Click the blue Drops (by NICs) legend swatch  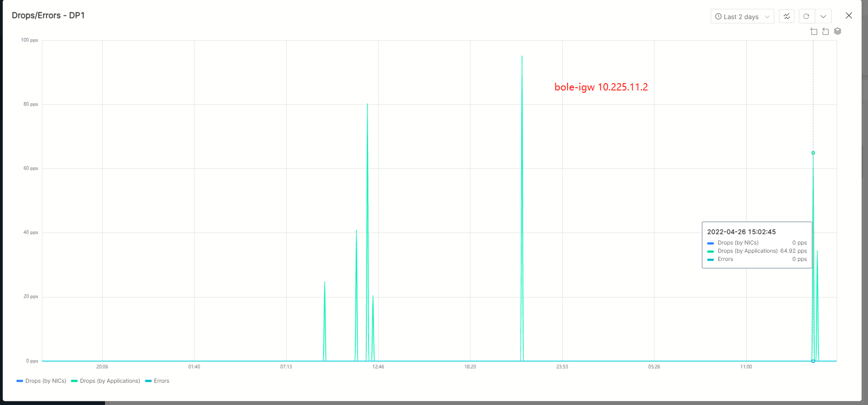(x=20, y=381)
